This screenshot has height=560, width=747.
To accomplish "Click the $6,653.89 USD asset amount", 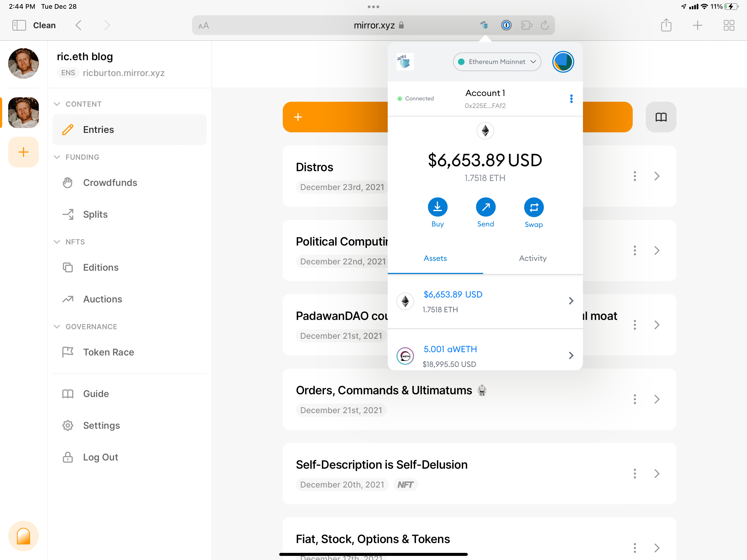I will pos(453,294).
